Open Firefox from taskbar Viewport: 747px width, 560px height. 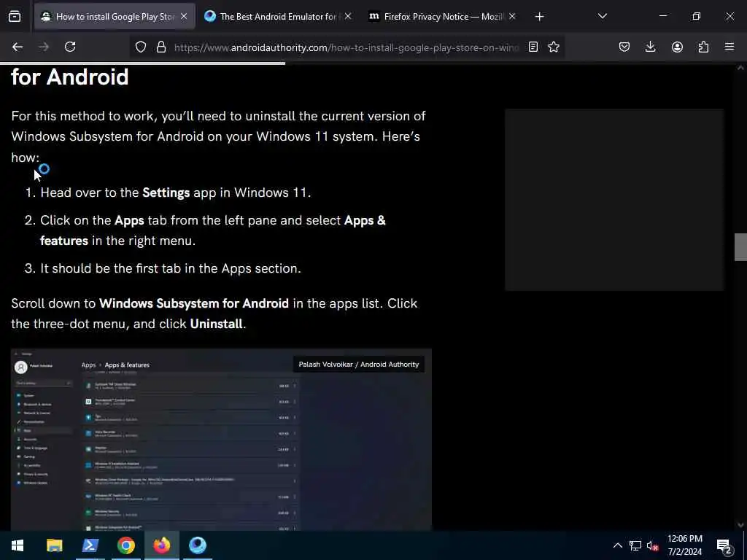point(161,545)
